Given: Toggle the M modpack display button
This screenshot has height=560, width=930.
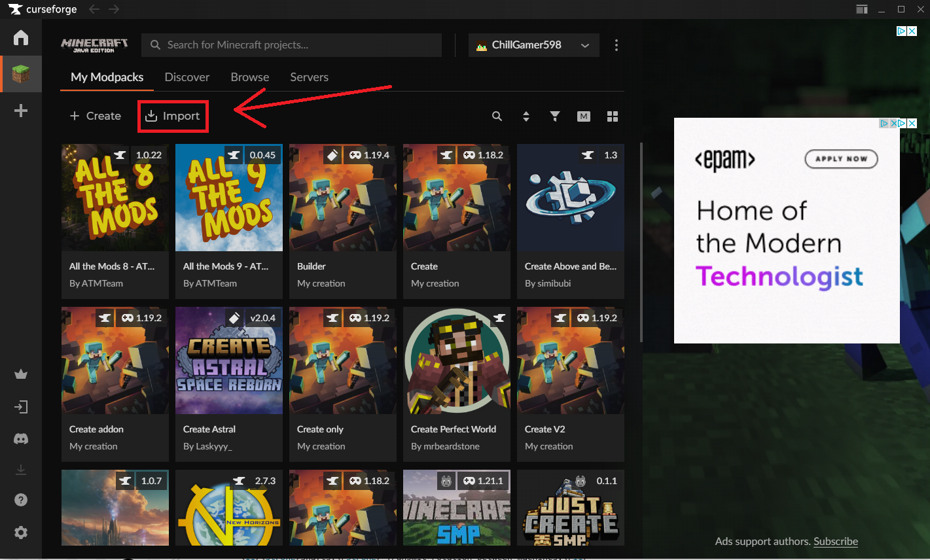Looking at the screenshot, I should tap(584, 116).
